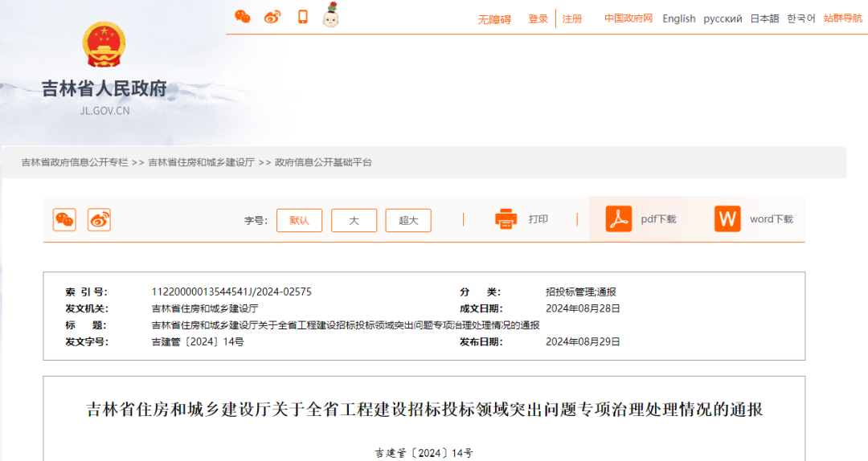
Task: Click the WeChat icon in top header
Action: tap(242, 17)
